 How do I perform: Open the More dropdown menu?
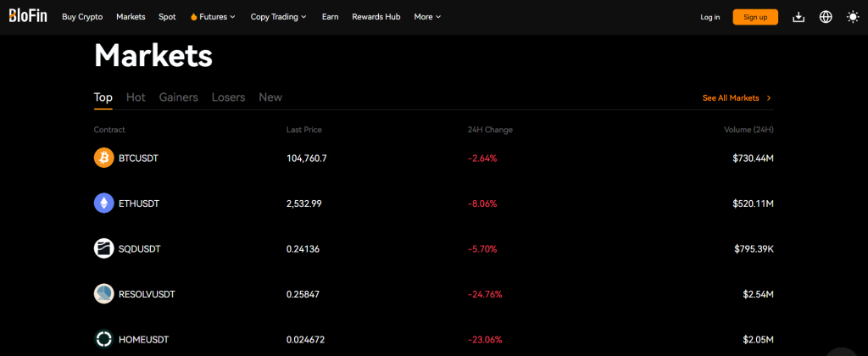(x=427, y=17)
